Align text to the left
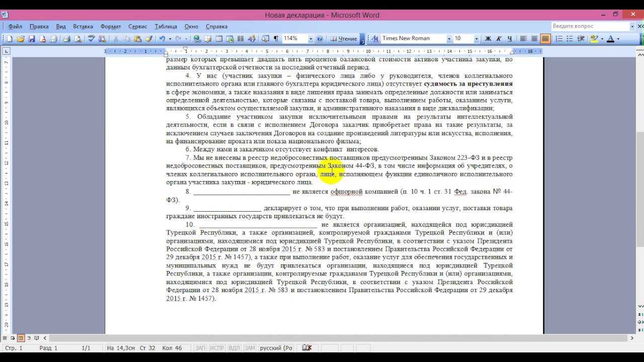The width and height of the screenshot is (644, 362). point(523,39)
